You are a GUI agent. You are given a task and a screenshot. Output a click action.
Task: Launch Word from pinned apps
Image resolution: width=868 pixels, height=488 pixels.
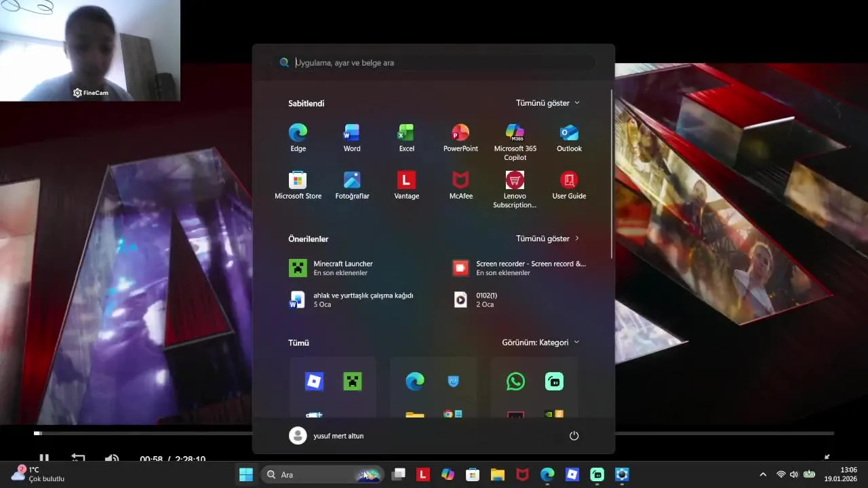pos(352,138)
